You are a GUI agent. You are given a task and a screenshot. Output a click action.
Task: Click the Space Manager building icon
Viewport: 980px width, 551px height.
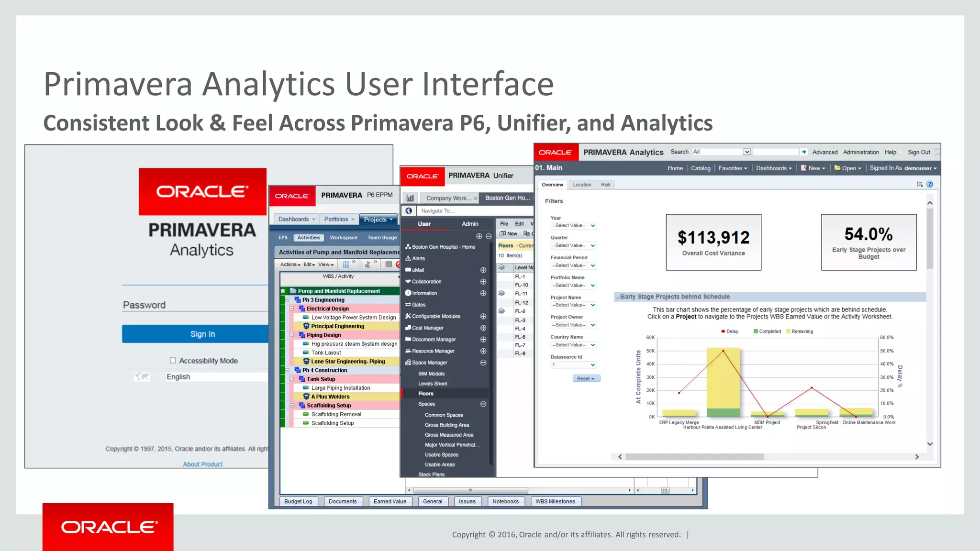click(x=408, y=363)
